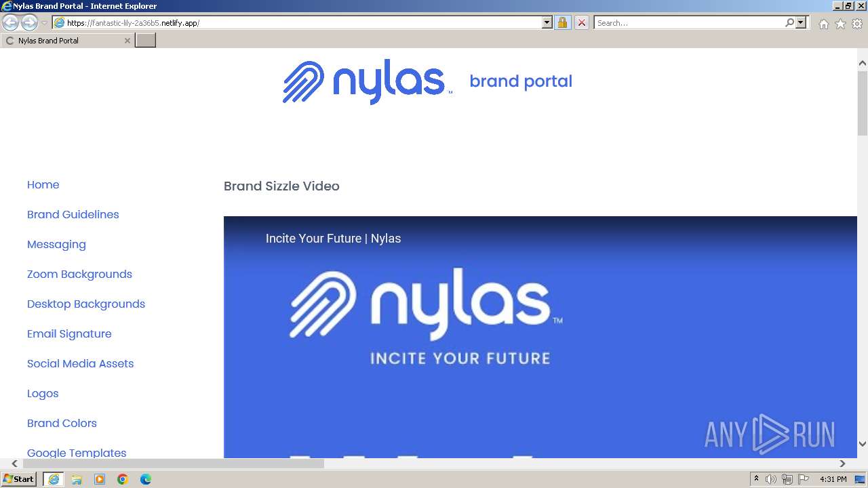868x488 pixels.
Task: Click the horizontal scrollbar left arrow
Action: click(x=14, y=464)
